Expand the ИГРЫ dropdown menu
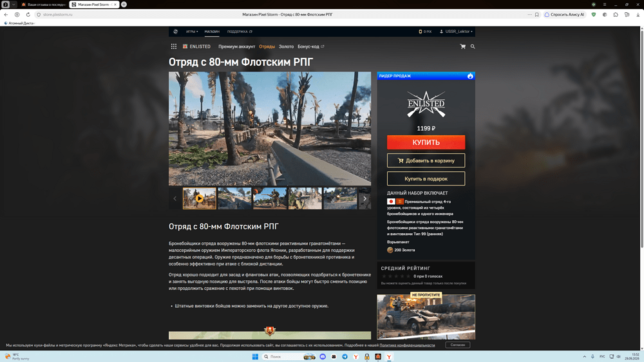The height and width of the screenshot is (362, 644). tap(192, 32)
